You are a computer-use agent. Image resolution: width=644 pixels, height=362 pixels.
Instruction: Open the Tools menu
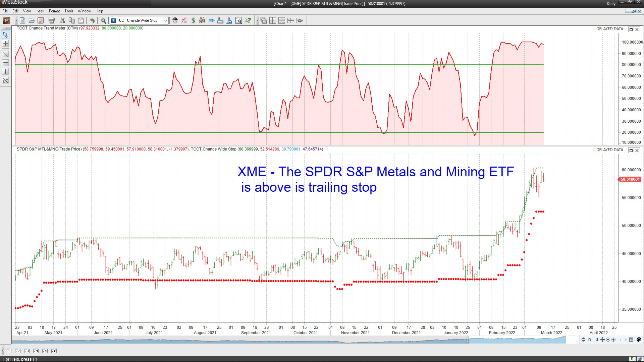(x=69, y=11)
